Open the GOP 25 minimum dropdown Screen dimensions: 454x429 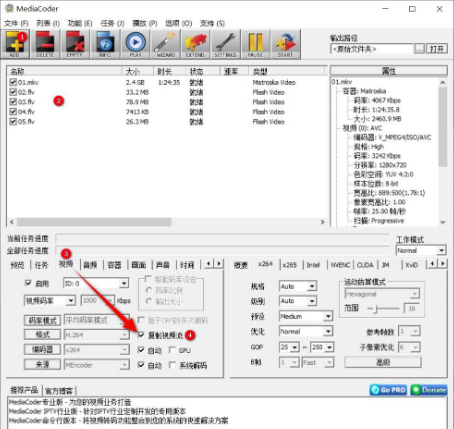pos(289,347)
